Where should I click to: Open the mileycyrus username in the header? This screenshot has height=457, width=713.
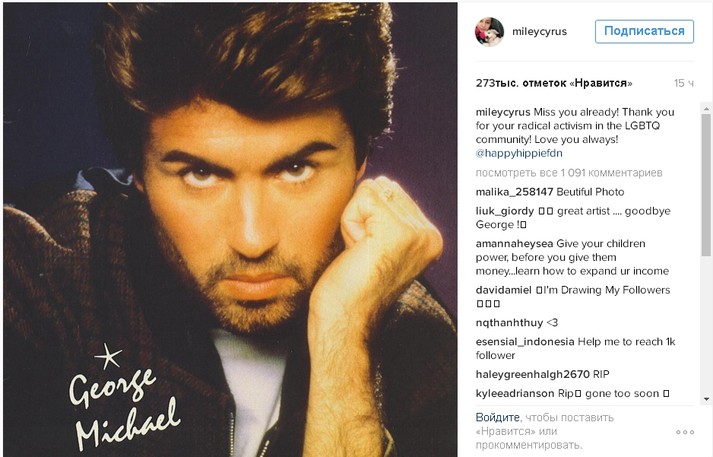pos(539,31)
